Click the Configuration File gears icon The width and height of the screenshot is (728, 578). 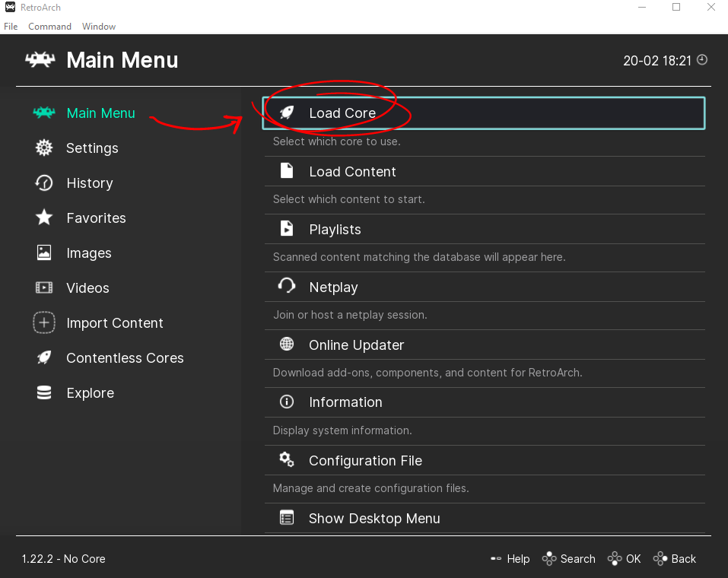pyautogui.click(x=287, y=459)
